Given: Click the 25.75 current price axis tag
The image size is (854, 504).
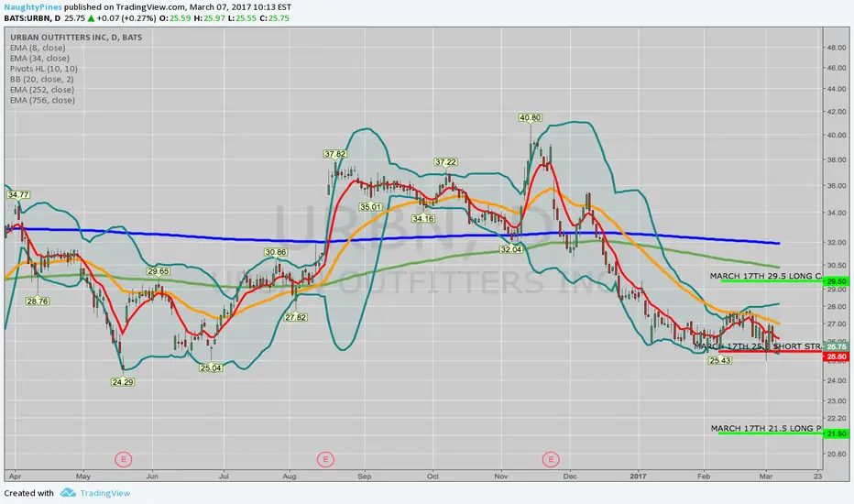Looking at the screenshot, I should click(836, 346).
